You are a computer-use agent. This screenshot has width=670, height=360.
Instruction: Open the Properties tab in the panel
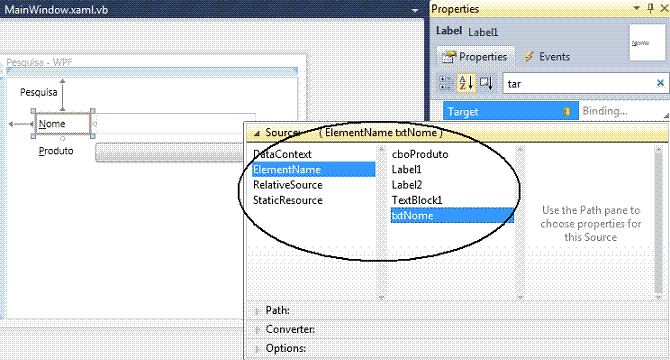475,57
